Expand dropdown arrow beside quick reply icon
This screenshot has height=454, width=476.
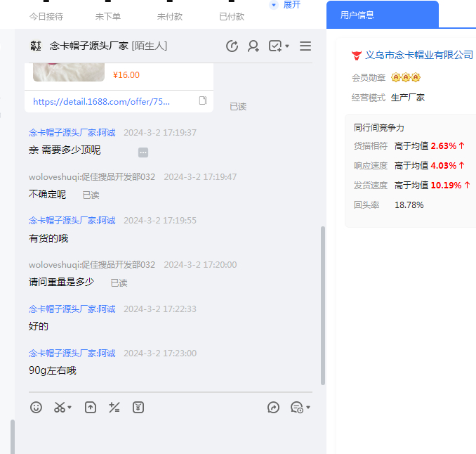click(308, 407)
